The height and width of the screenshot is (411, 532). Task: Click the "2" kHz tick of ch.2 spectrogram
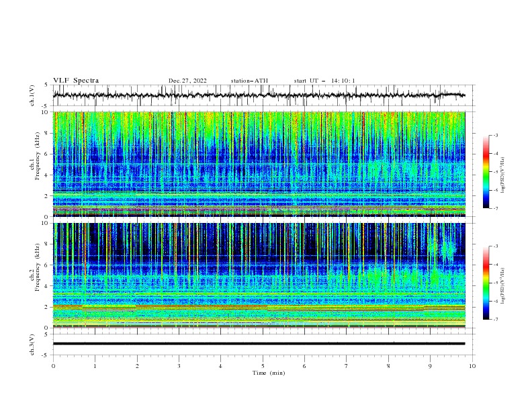(x=47, y=307)
